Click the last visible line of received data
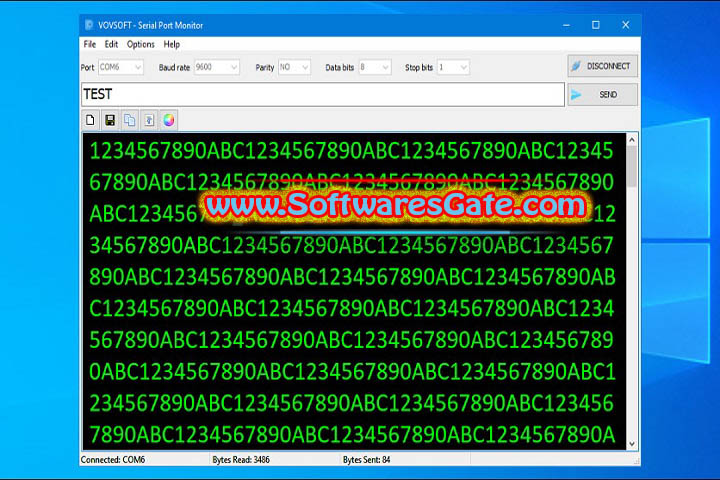 [352, 435]
